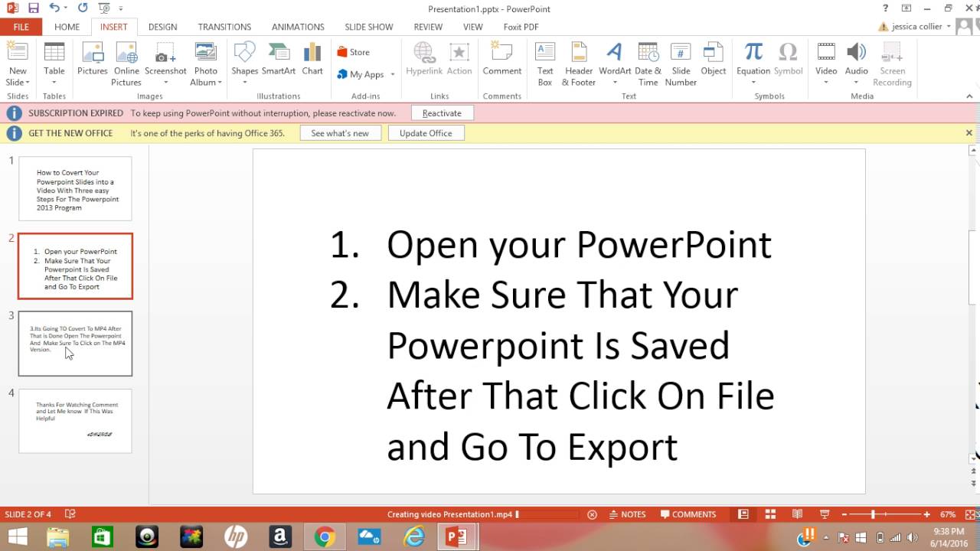Open the Foxit PDF tab
The height and width of the screenshot is (551, 980).
click(521, 27)
